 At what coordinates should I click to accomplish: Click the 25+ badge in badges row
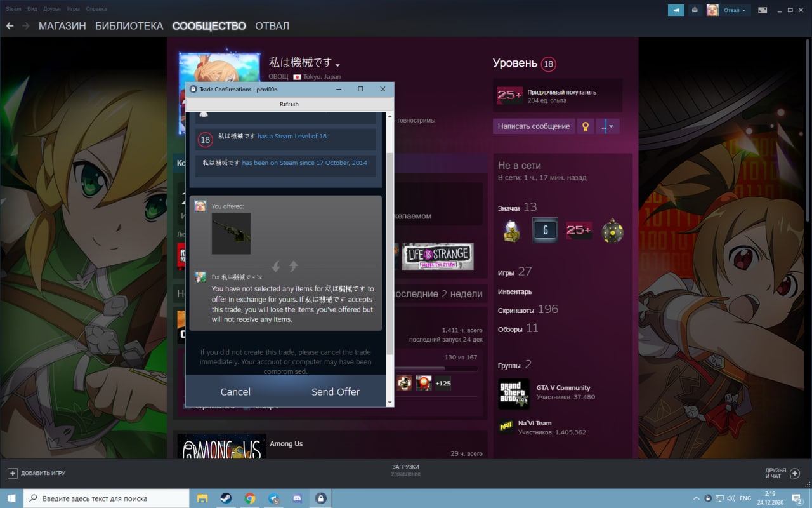[579, 231]
